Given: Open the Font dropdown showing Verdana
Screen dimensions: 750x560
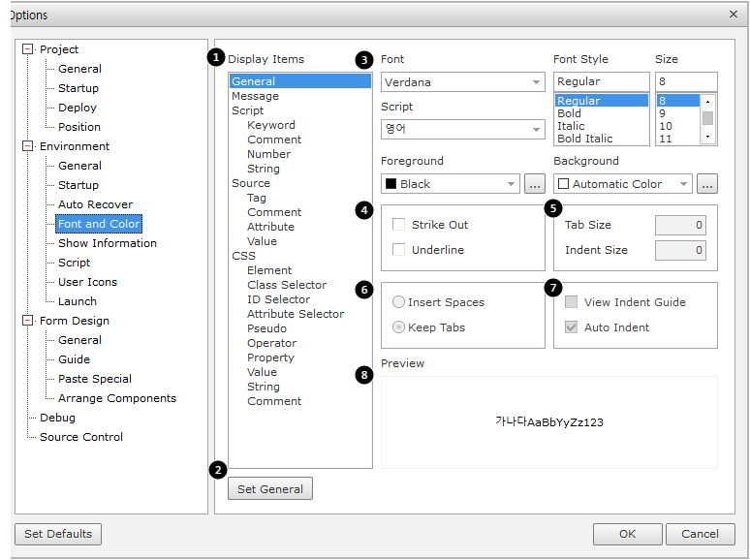Looking at the screenshot, I should (x=463, y=82).
